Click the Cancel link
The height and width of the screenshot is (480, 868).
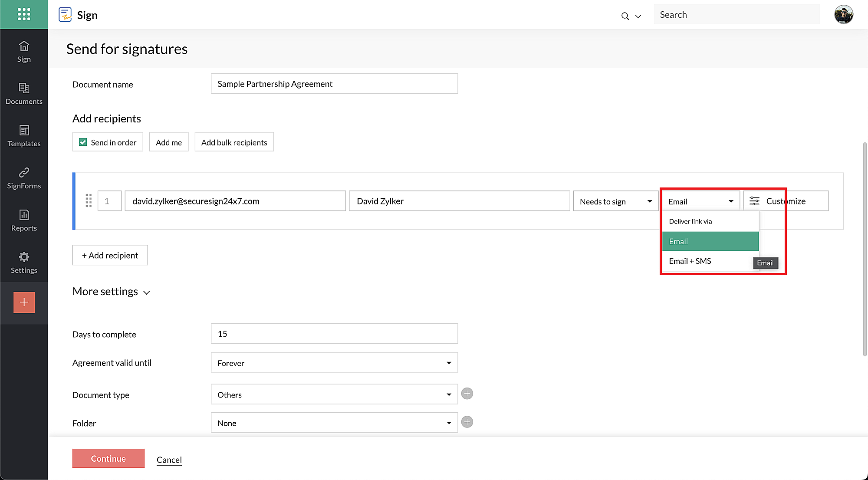pyautogui.click(x=169, y=460)
